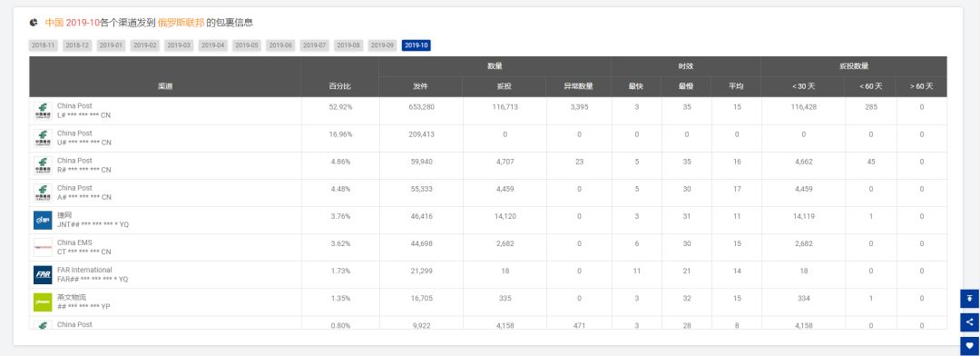
Task: Click the 16,705 sent count cell
Action: tap(421, 299)
